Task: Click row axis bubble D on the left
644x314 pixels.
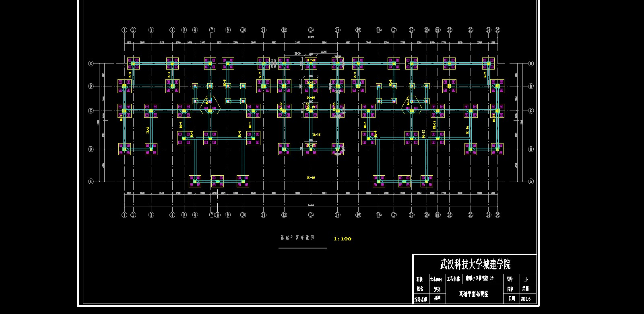Action: (91, 86)
